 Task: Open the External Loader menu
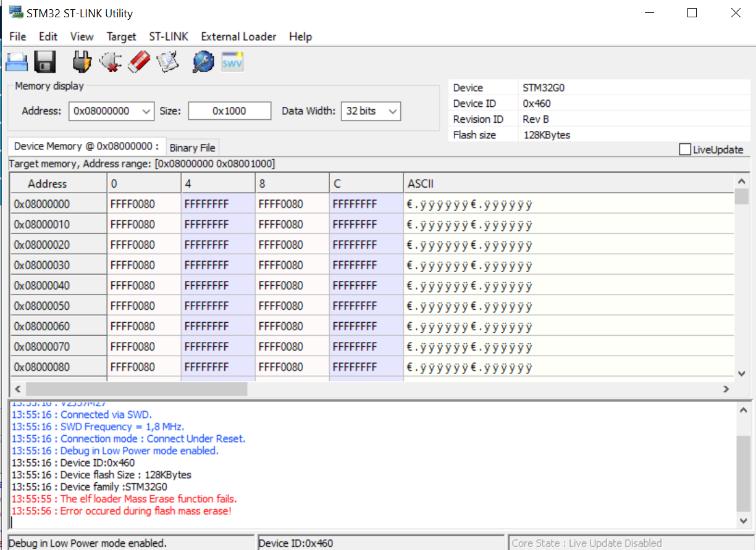click(238, 36)
